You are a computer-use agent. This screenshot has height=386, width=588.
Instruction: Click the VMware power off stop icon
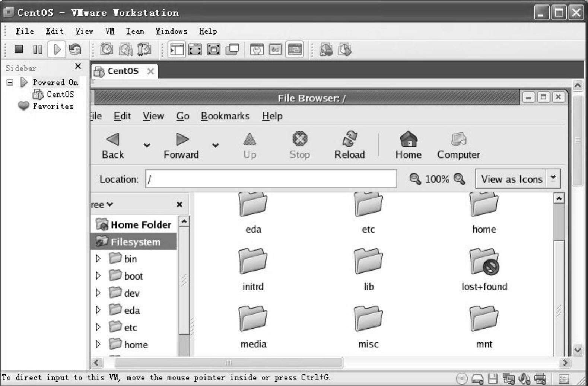(19, 49)
